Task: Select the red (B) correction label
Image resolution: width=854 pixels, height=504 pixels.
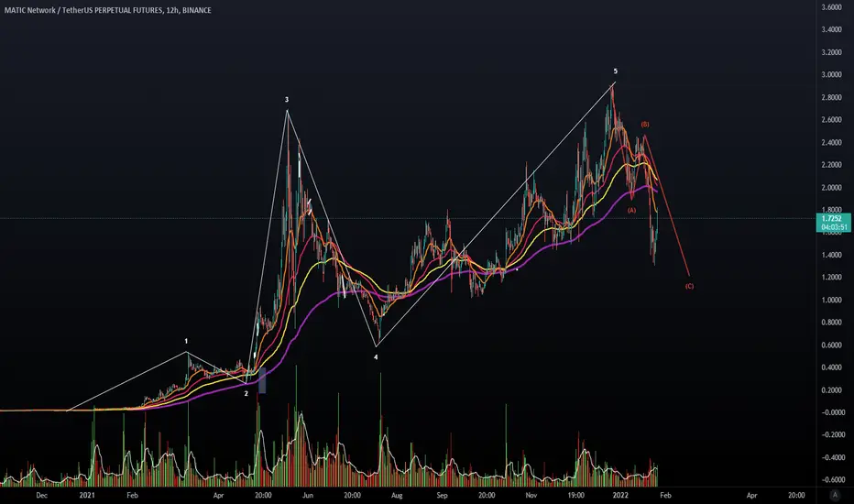Action: (645, 125)
